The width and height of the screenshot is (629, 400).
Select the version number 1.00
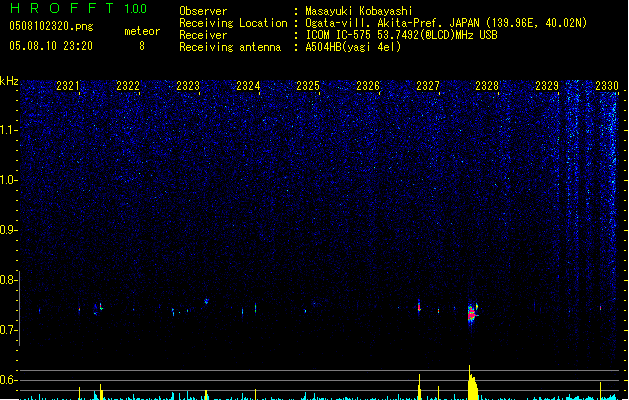click(x=136, y=8)
